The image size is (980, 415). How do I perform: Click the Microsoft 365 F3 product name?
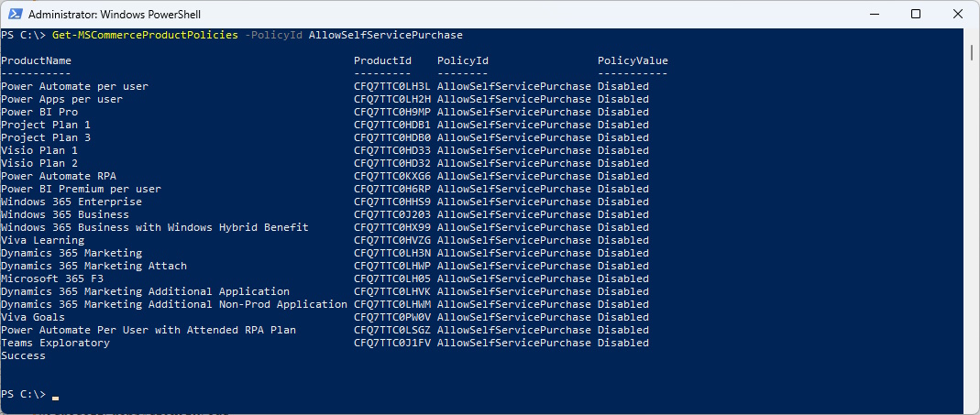tap(52, 278)
